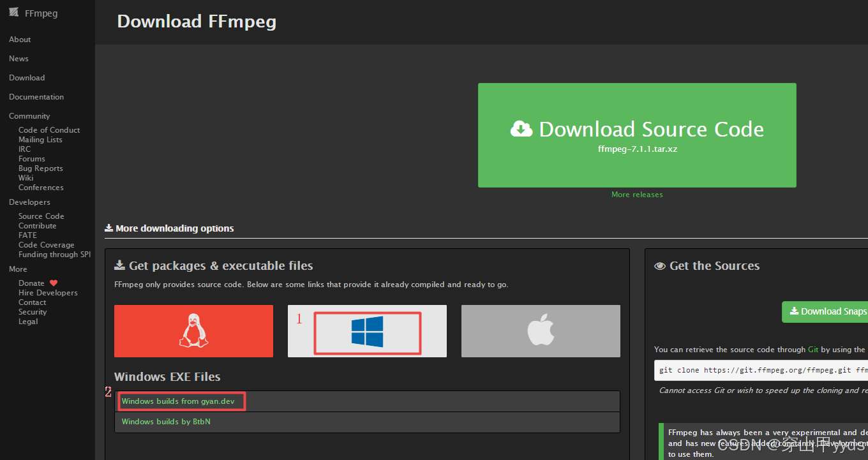Open Code Coverage link
868x460 pixels.
pyautogui.click(x=47, y=245)
